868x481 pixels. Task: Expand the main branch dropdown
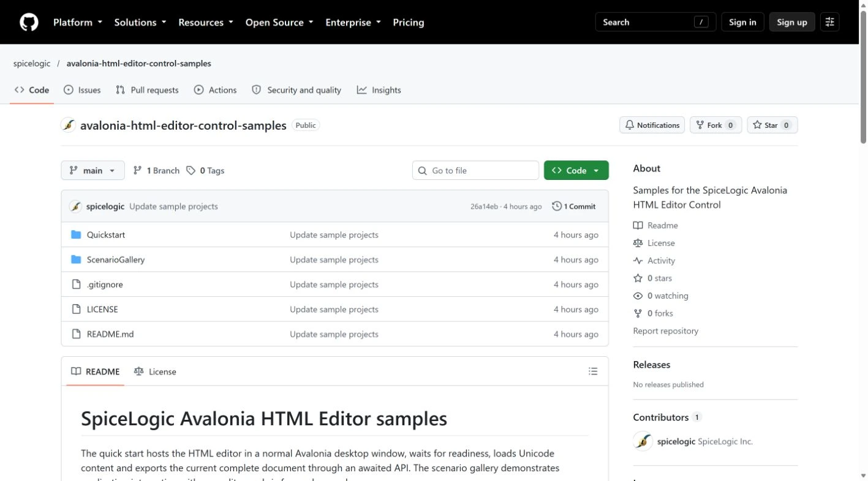[92, 171]
